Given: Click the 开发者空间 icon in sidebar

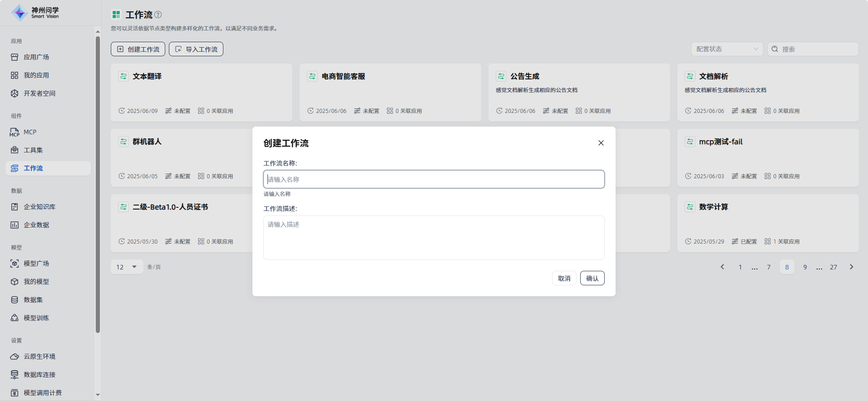Looking at the screenshot, I should pyautogui.click(x=15, y=93).
